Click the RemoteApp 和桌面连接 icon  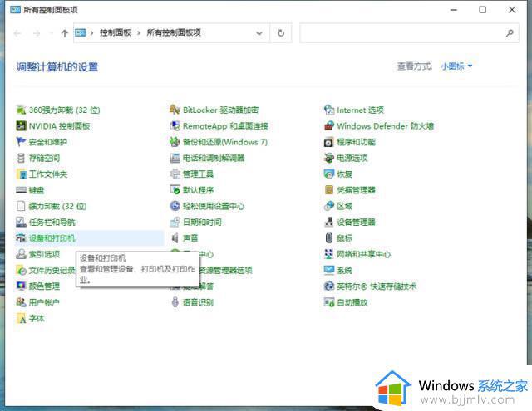175,125
